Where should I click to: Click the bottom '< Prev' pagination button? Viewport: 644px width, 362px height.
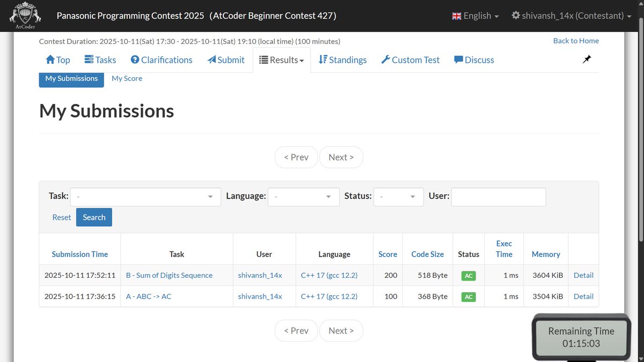(296, 330)
